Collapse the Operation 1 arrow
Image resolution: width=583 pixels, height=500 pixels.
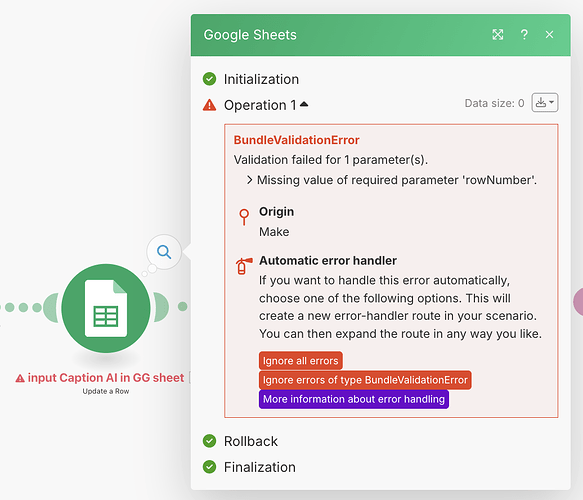[x=304, y=104]
